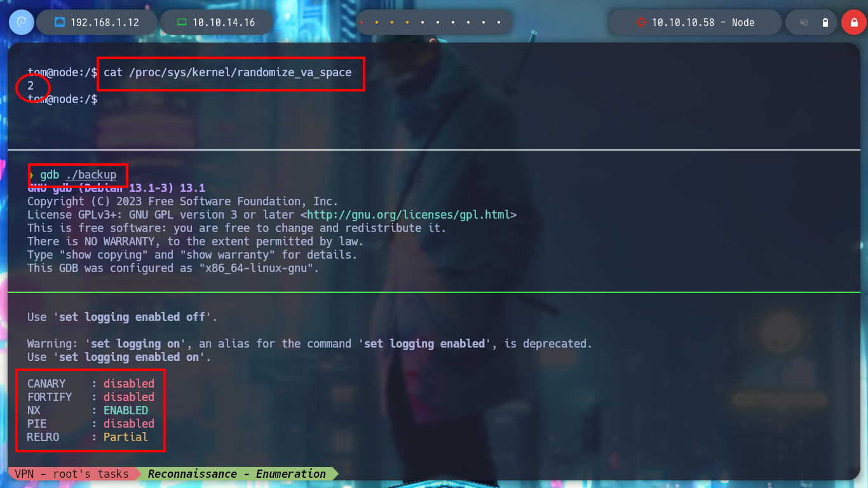Open the Debian launcher swirl icon
The width and height of the screenshot is (868, 488).
[x=21, y=22]
